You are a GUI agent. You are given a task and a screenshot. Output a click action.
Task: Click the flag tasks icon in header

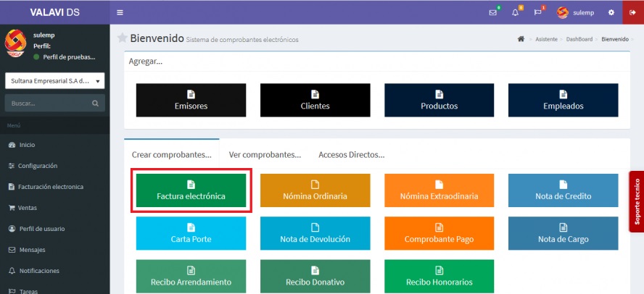[537, 12]
